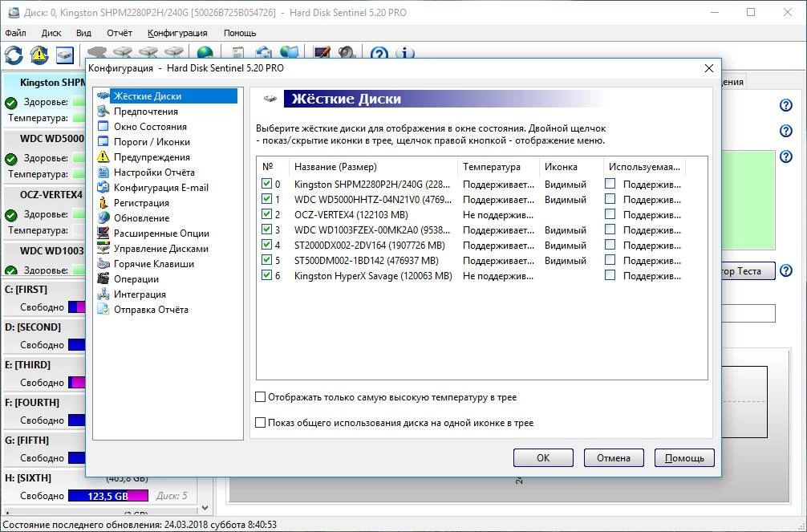The height and width of the screenshot is (532, 807).
Task: Open Отправка Отчёта via its sidebar icon
Action: [103, 310]
